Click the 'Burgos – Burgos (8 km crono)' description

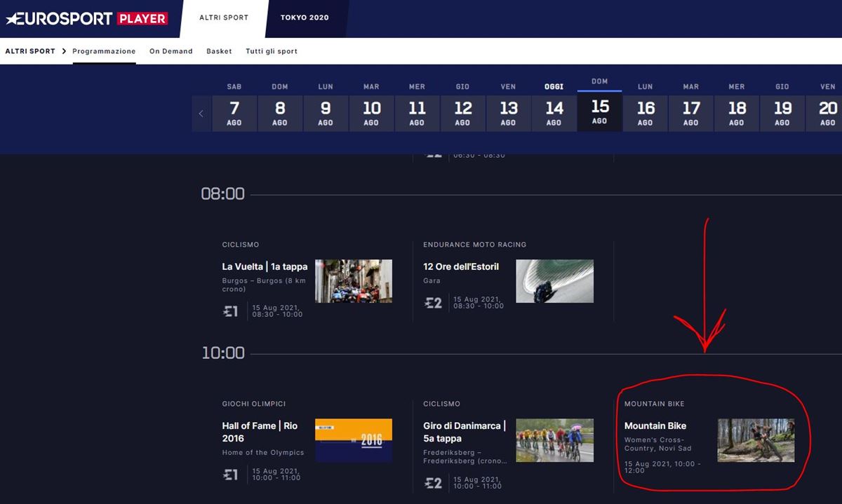(x=264, y=285)
